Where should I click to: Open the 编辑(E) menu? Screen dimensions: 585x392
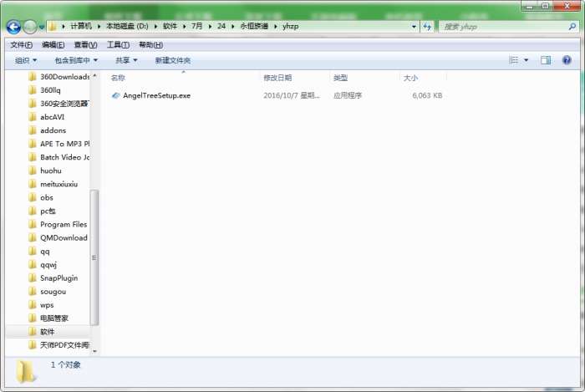tap(53, 45)
